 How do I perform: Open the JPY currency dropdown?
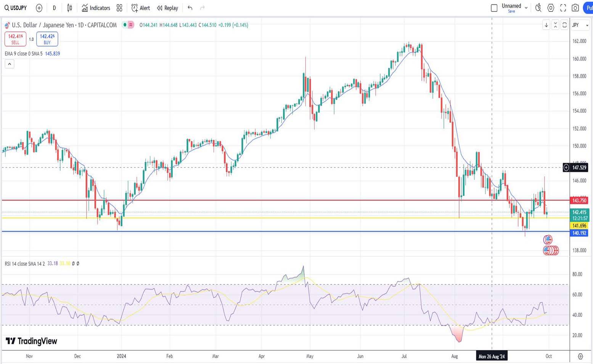pyautogui.click(x=580, y=25)
